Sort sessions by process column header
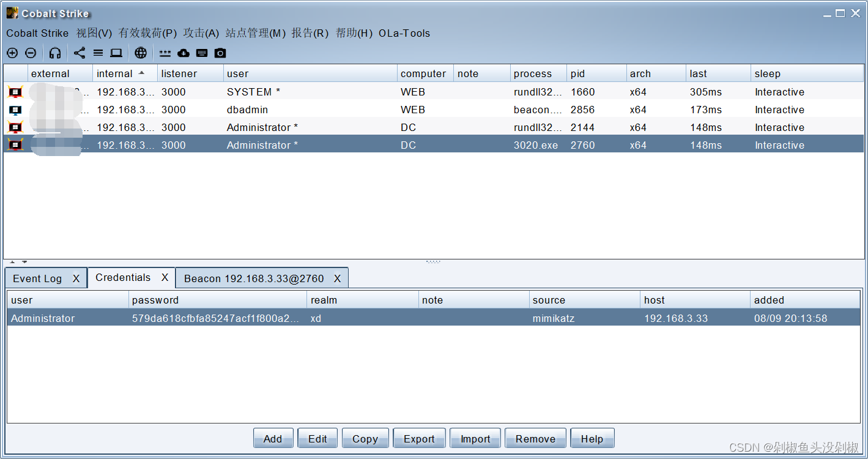The width and height of the screenshot is (868, 459). pos(538,73)
